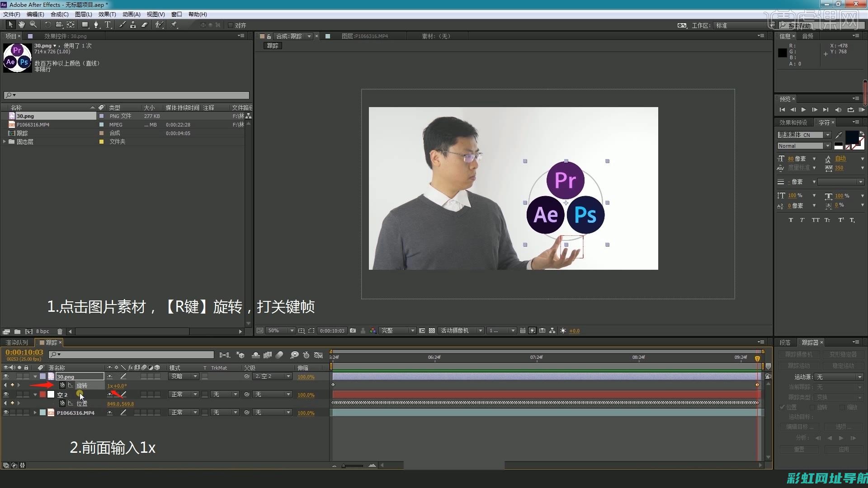Select the Brush tool

[x=122, y=25]
